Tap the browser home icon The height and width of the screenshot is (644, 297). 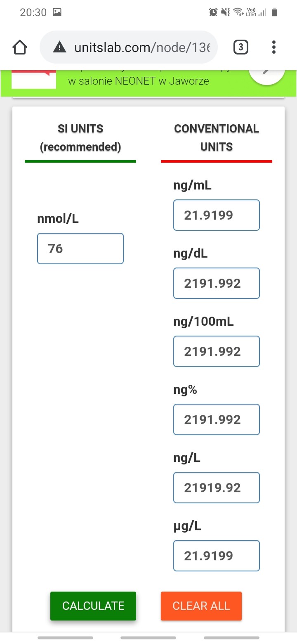tap(20, 47)
